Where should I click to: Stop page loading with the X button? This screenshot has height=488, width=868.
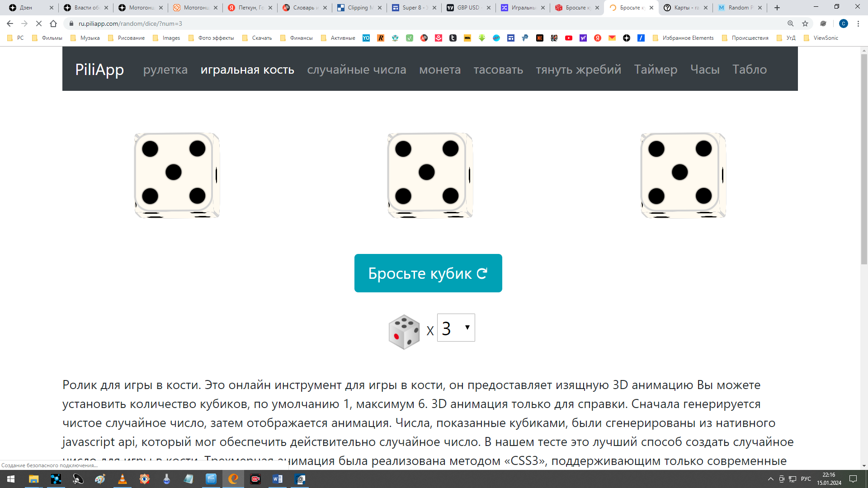tap(39, 23)
